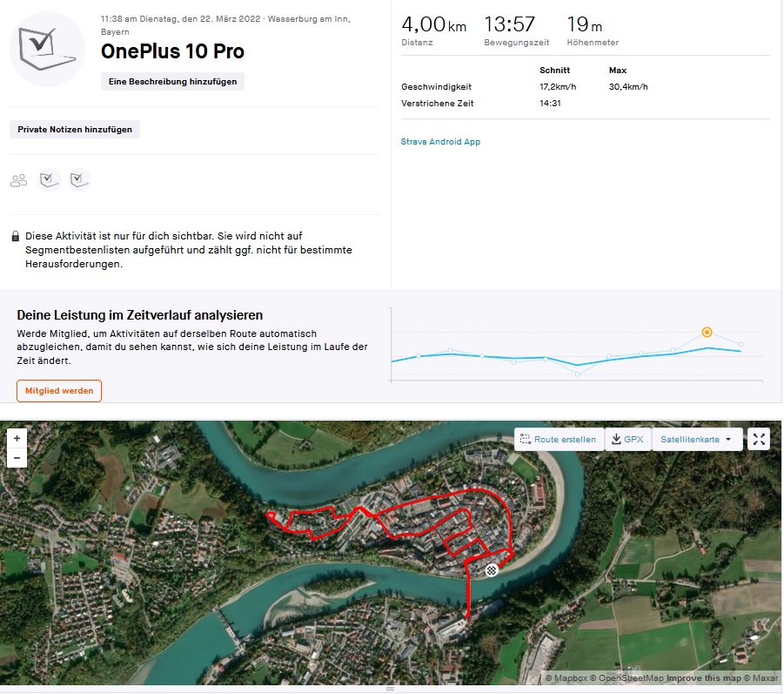Expand the map to fullscreen
The height and width of the screenshot is (694, 784).
(x=759, y=440)
